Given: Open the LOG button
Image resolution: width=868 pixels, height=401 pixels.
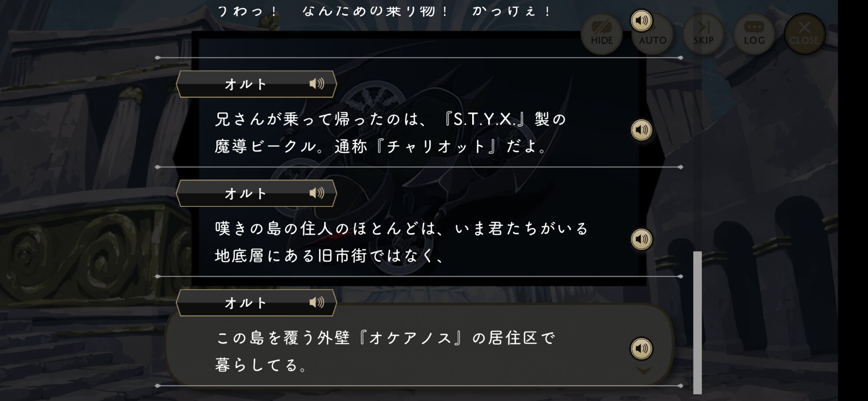Looking at the screenshot, I should tap(754, 34).
